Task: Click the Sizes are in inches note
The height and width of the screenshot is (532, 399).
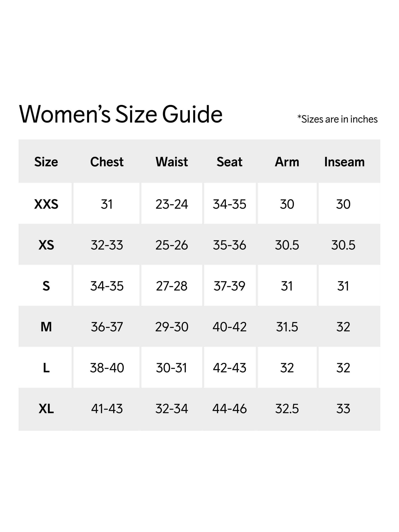Action: pyautogui.click(x=337, y=119)
